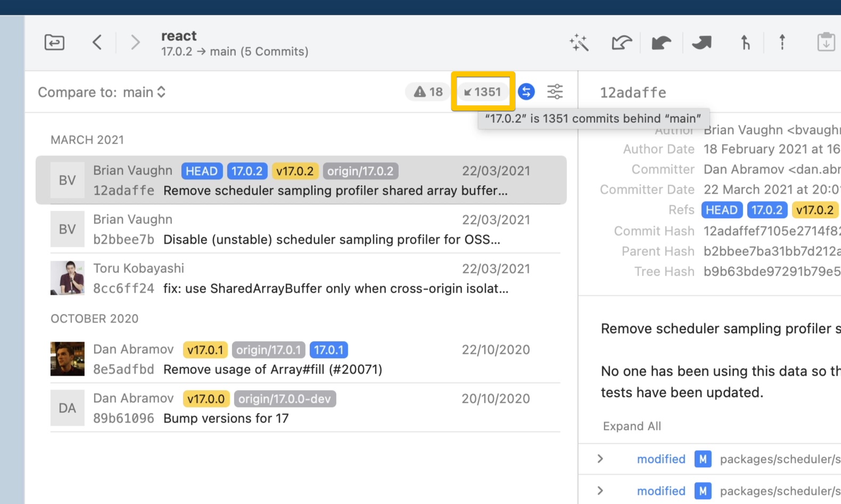Click the upward push arrow icon

tap(782, 42)
